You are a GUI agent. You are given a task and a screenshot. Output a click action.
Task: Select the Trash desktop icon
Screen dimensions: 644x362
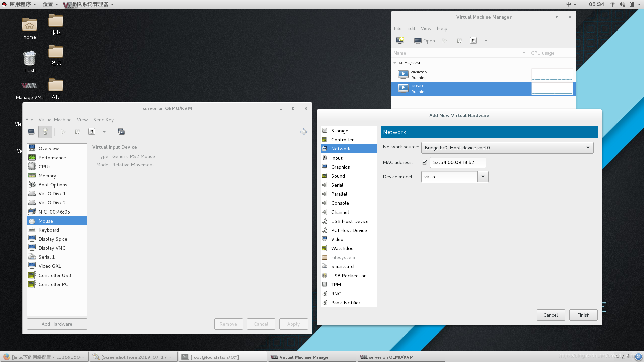point(30,61)
